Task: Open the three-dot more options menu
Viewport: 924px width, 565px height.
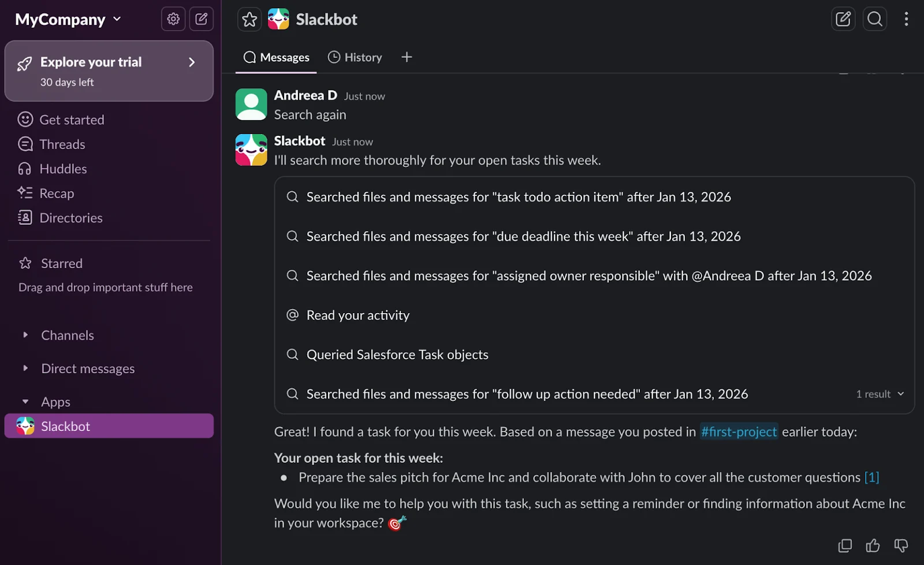Action: [x=906, y=19]
